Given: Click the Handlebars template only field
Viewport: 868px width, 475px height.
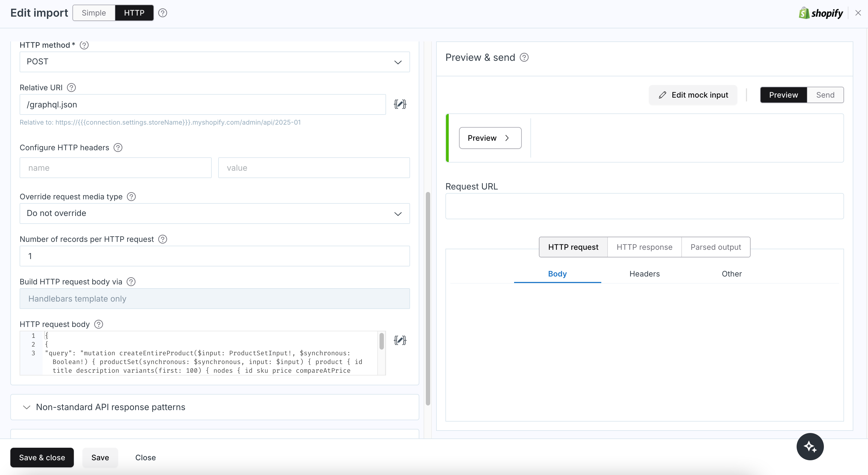Looking at the screenshot, I should click(215, 299).
